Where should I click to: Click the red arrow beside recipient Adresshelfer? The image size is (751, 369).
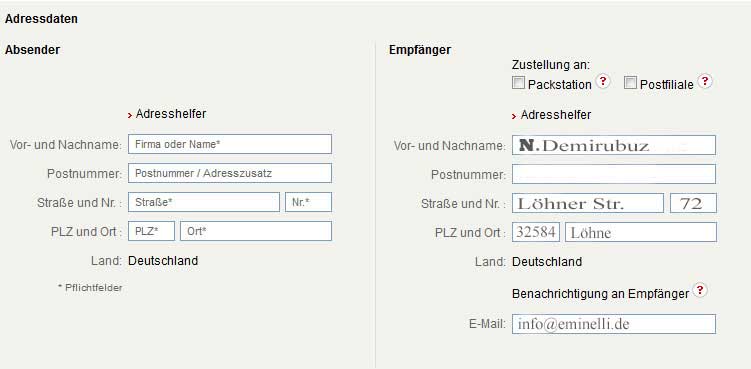[514, 116]
